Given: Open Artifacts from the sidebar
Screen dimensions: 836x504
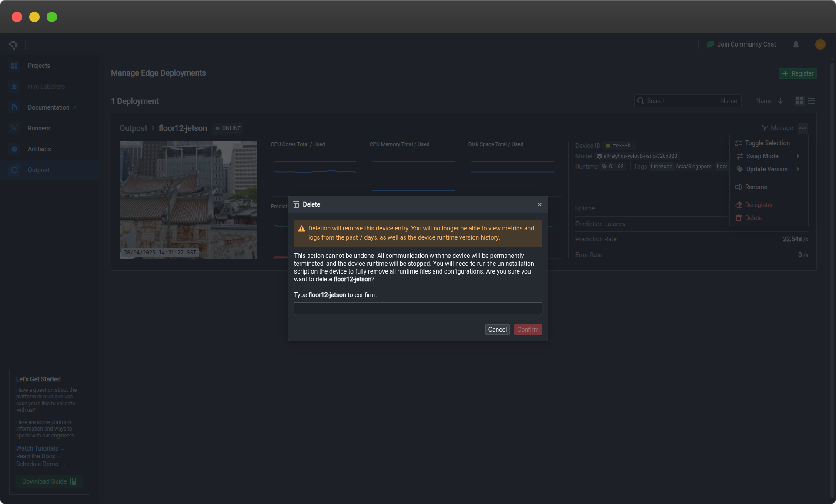Looking at the screenshot, I should (39, 149).
